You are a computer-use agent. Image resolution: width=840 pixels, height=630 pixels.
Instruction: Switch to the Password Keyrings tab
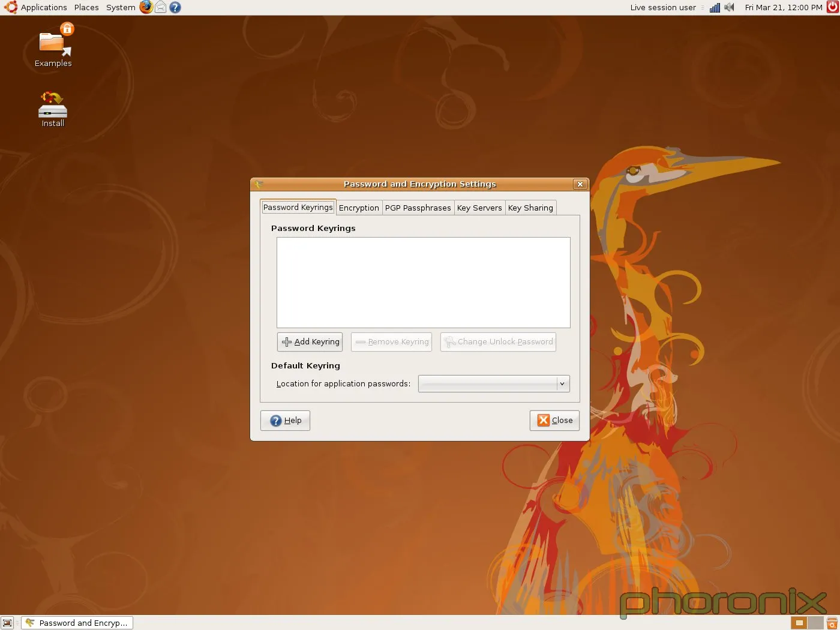(298, 207)
